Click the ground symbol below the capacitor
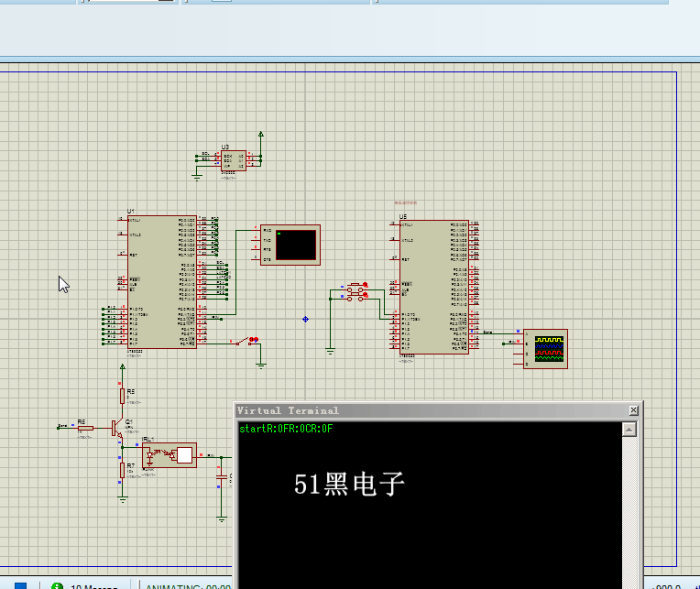 [x=222, y=519]
